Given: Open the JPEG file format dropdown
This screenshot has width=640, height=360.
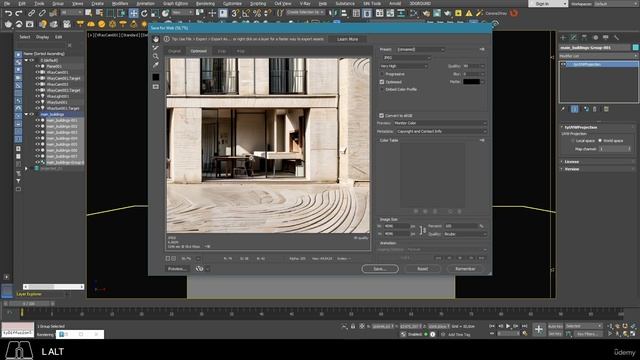Looking at the screenshot, I should pos(406,58).
